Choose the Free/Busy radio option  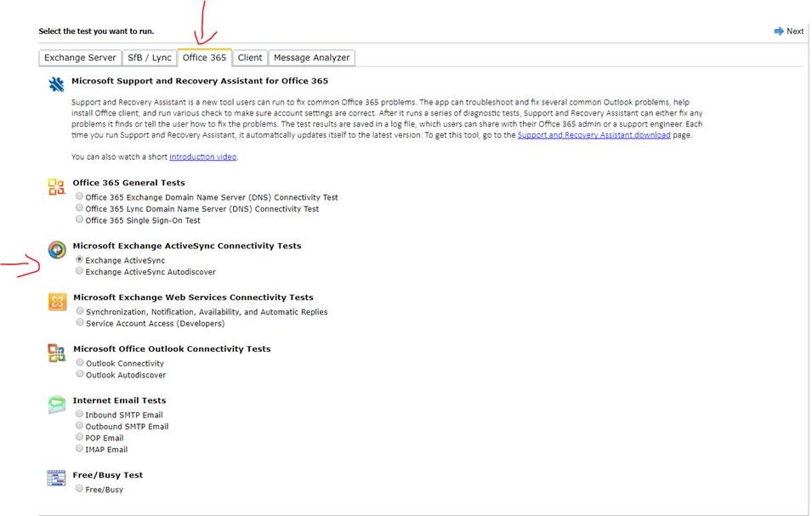79,488
